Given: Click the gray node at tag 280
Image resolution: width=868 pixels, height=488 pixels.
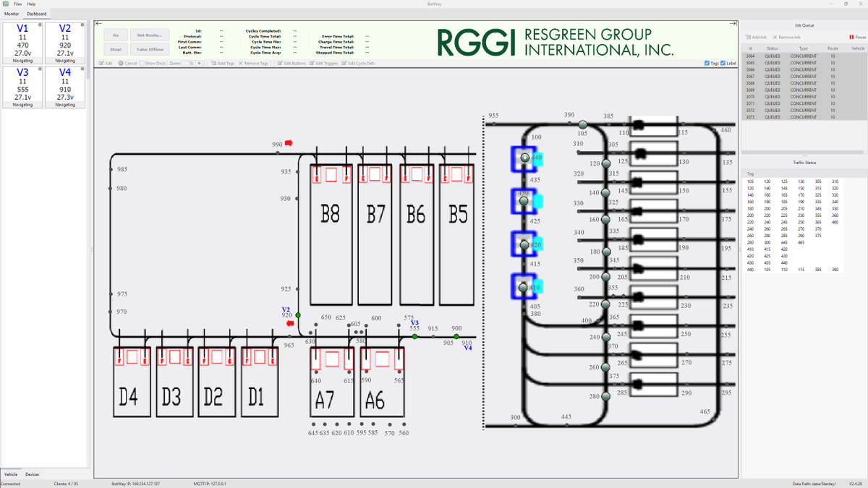Looking at the screenshot, I should 605,396.
